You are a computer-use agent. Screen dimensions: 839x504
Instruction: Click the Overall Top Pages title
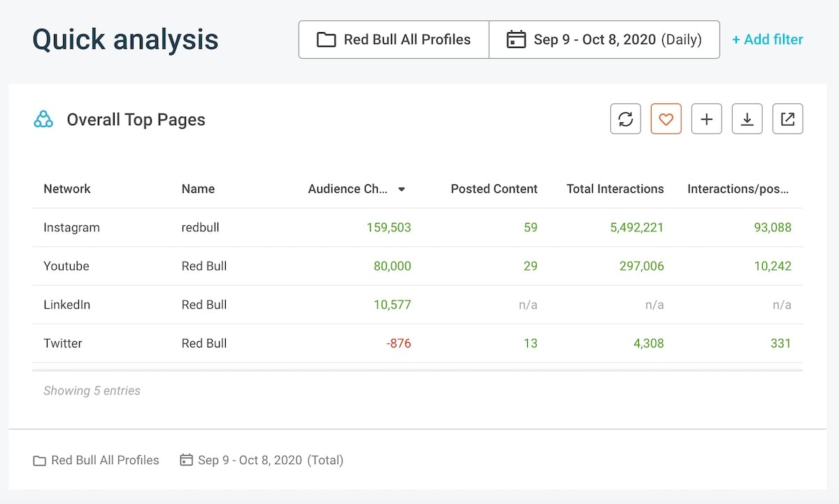click(136, 120)
